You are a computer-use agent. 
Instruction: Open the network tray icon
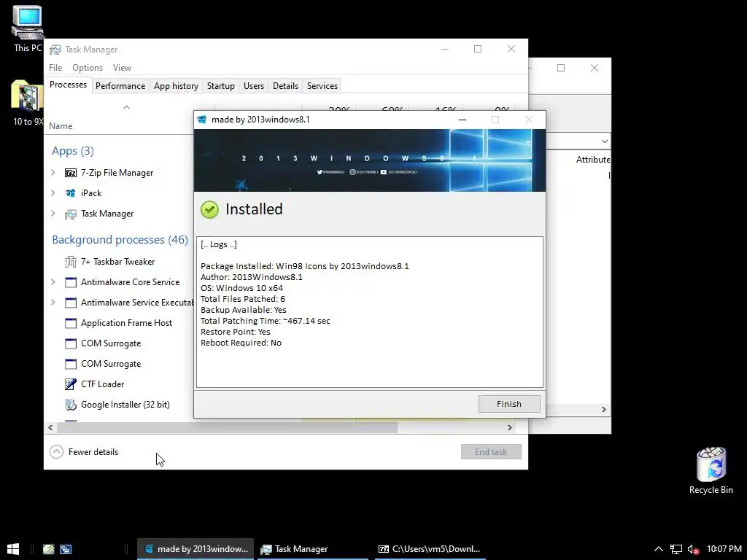pyautogui.click(x=676, y=549)
